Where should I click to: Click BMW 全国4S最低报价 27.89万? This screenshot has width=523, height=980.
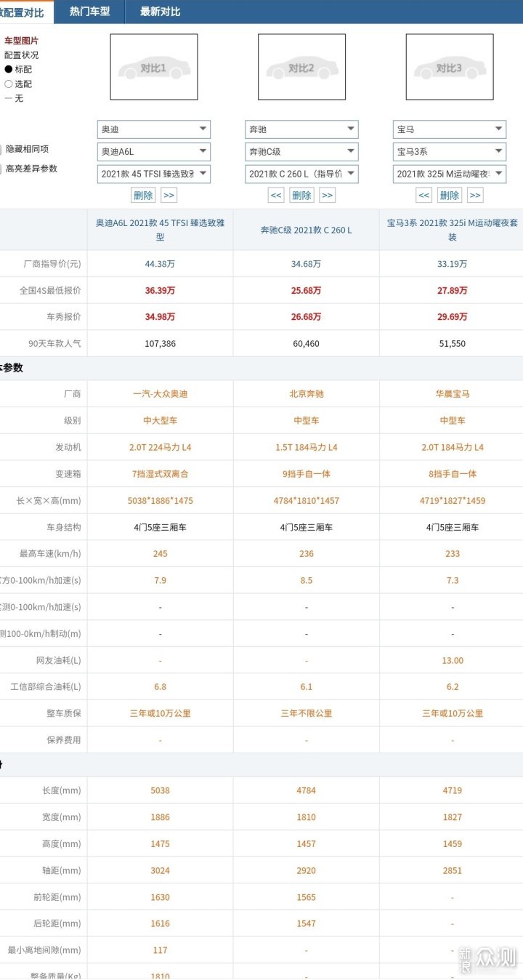point(452,290)
